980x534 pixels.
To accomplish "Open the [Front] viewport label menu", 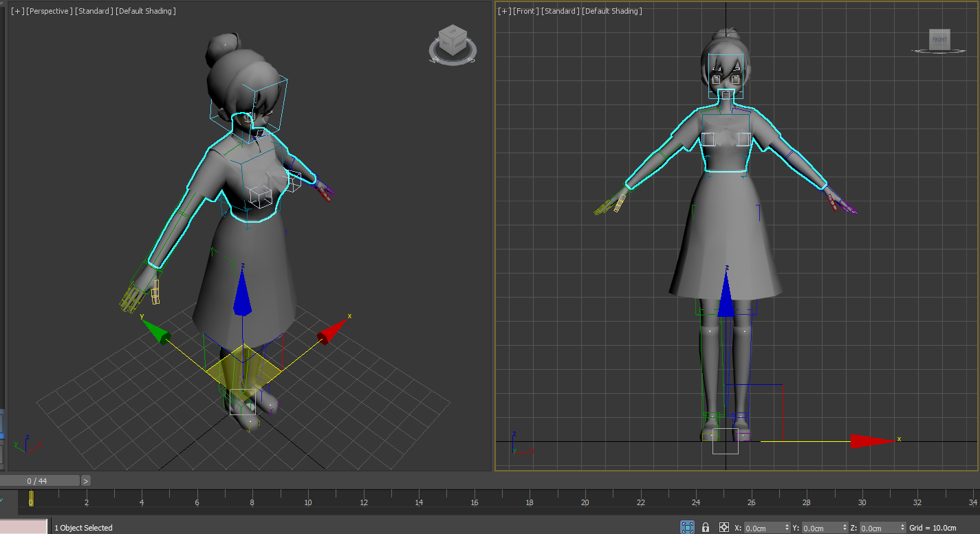I will tap(526, 11).
